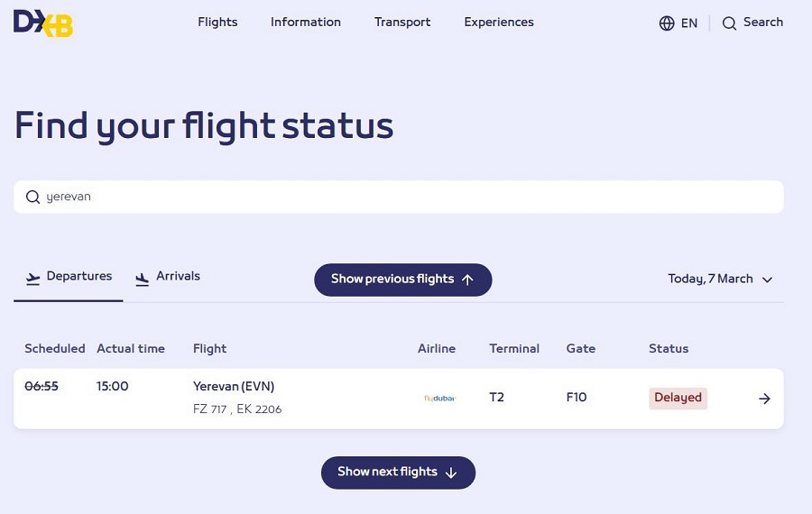The height and width of the screenshot is (514, 812).
Task: Click Show next flights button
Action: pos(398,473)
